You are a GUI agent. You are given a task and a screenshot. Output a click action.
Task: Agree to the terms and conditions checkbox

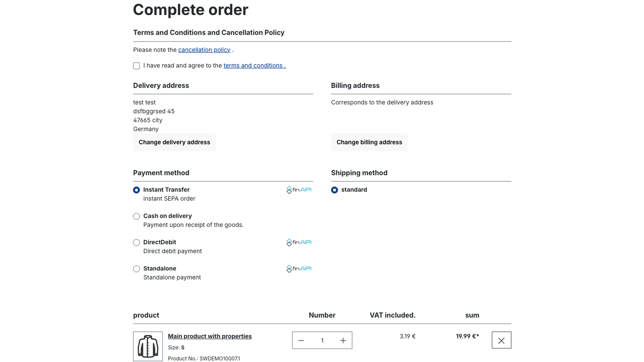click(x=137, y=66)
